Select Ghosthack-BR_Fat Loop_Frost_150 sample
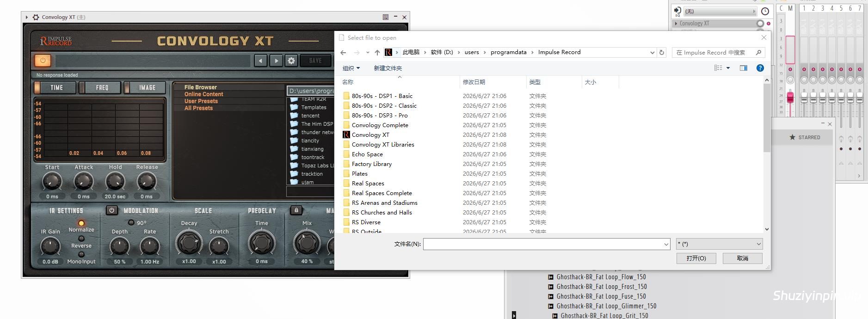This screenshot has width=868, height=319. click(601, 287)
